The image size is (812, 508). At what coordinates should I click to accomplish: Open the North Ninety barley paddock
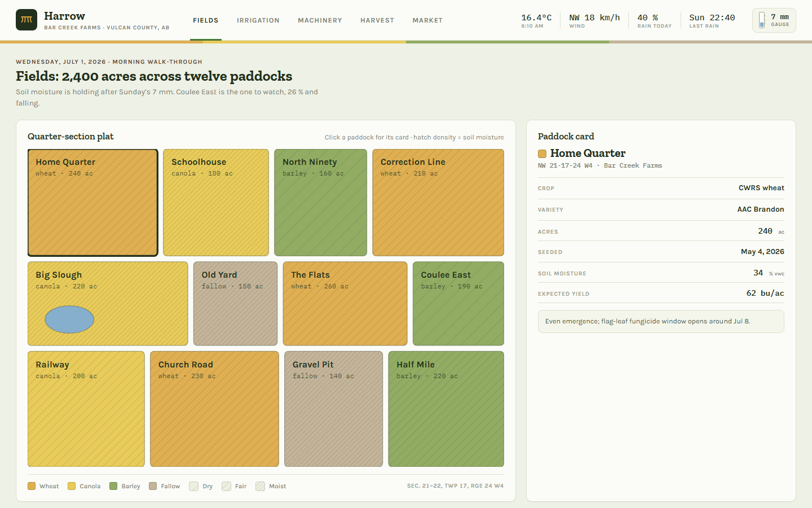click(x=320, y=203)
